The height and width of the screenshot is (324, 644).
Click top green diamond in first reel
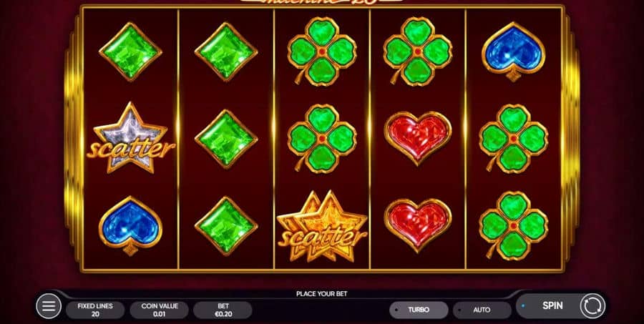point(131,51)
